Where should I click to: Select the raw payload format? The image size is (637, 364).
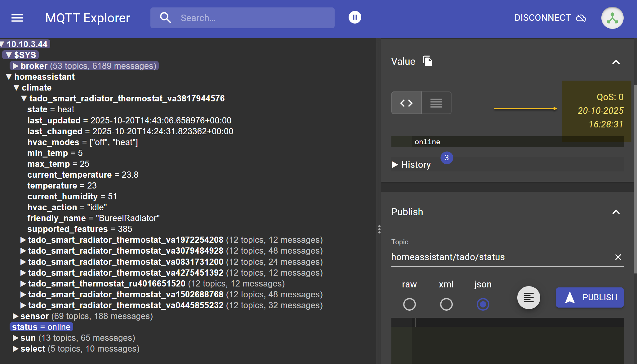pos(409,304)
